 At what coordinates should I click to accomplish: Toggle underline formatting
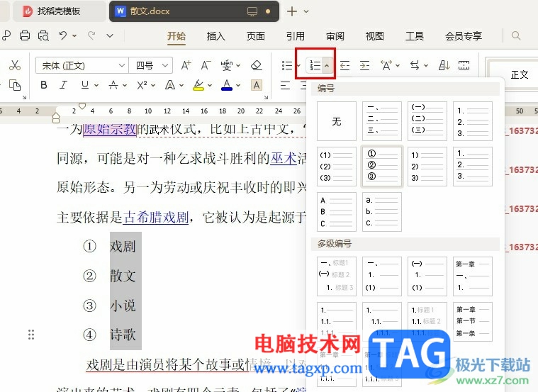(x=85, y=85)
